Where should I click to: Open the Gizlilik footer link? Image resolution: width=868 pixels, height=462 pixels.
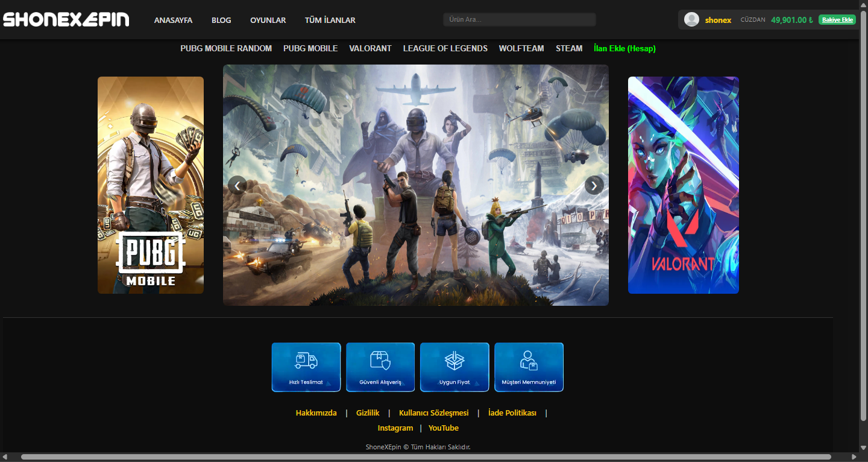pyautogui.click(x=368, y=413)
